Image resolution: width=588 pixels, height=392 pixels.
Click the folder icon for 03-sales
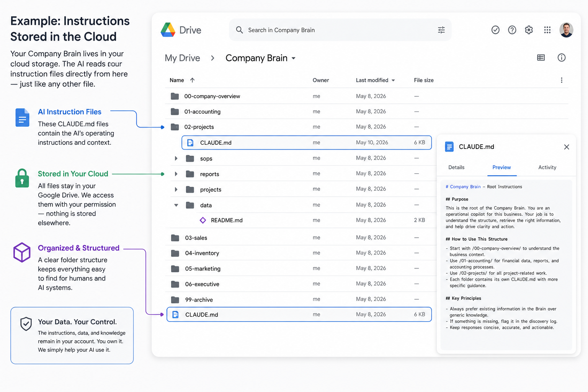(x=175, y=238)
